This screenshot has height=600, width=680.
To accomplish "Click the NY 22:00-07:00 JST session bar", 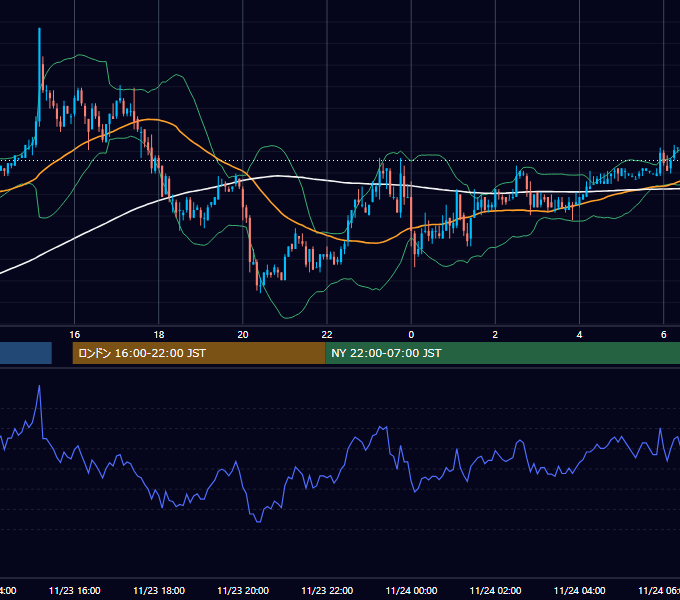I will coord(502,353).
